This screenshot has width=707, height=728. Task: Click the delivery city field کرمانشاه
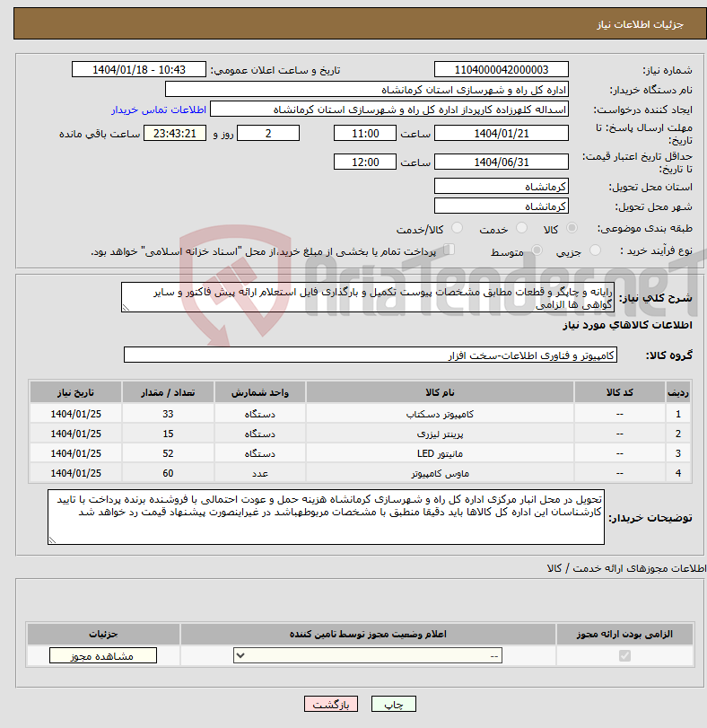[501, 206]
